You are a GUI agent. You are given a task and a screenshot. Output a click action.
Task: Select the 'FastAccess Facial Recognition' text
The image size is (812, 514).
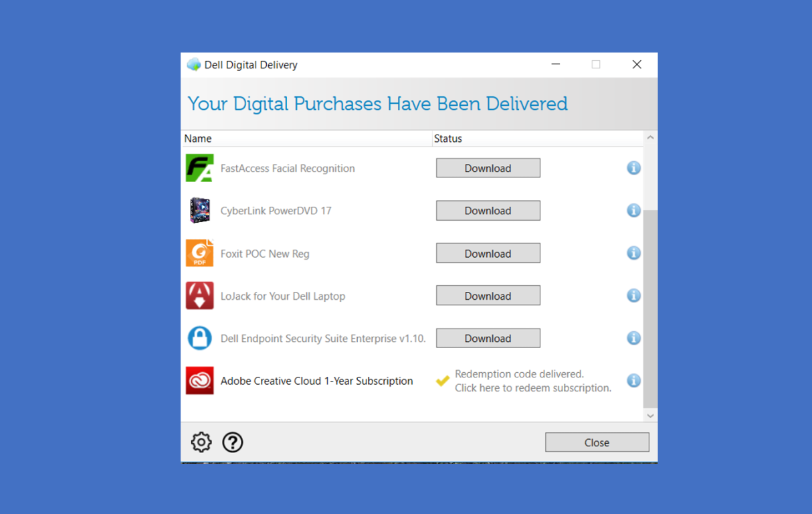[x=288, y=168]
